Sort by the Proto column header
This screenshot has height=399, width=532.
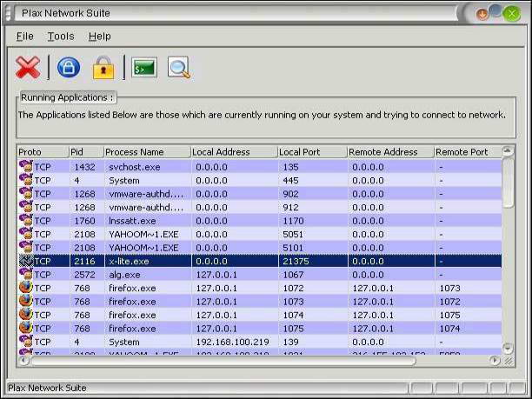(43, 152)
